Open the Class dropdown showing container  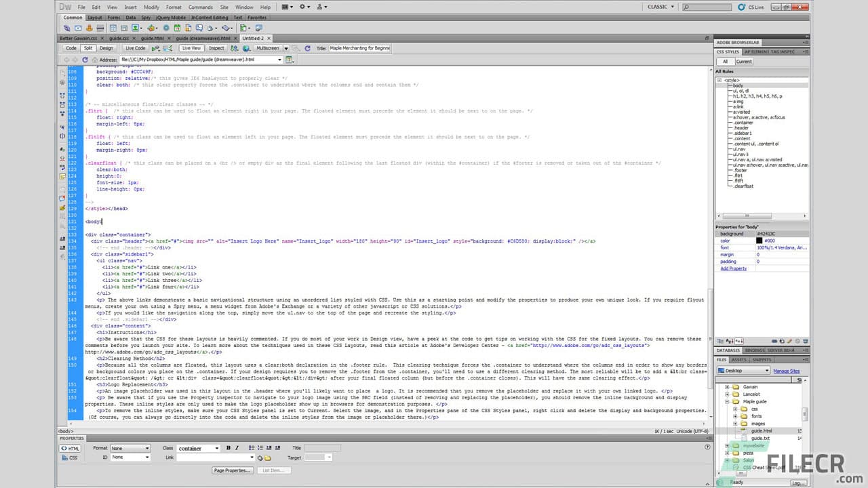point(197,448)
